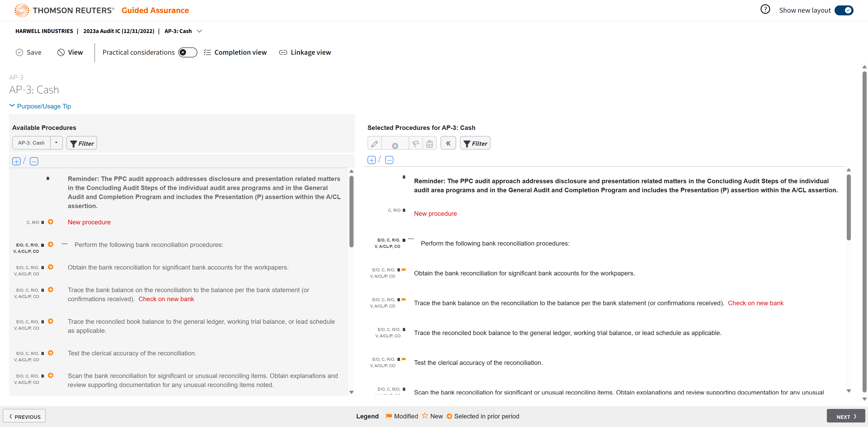
Task: Switch to Linkage view
Action: click(305, 53)
